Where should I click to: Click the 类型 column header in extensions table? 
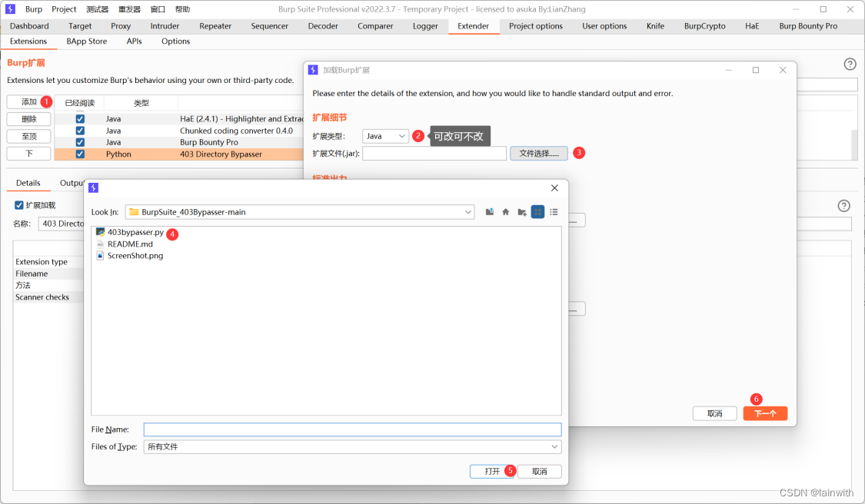pyautogui.click(x=141, y=103)
